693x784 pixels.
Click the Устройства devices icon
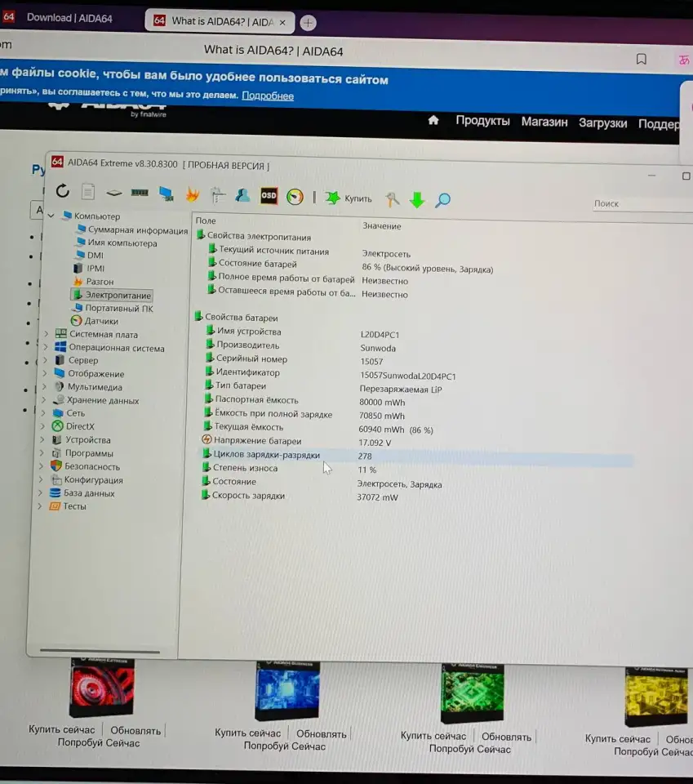click(x=57, y=439)
